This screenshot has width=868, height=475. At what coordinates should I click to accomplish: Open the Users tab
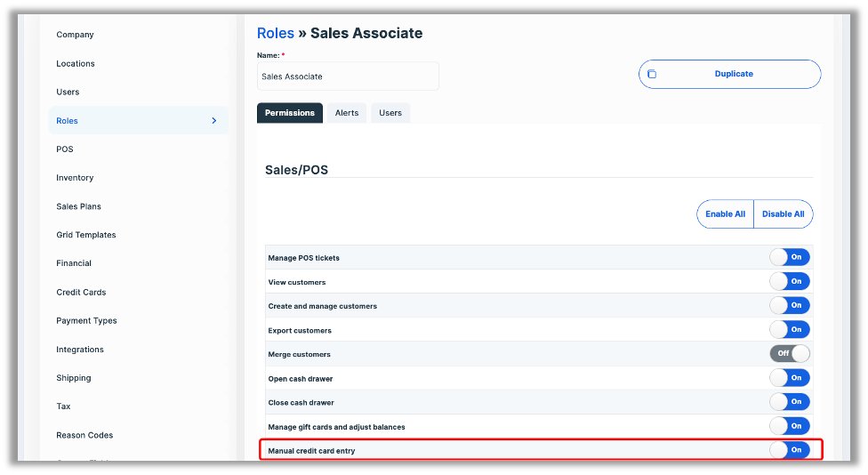tap(390, 113)
